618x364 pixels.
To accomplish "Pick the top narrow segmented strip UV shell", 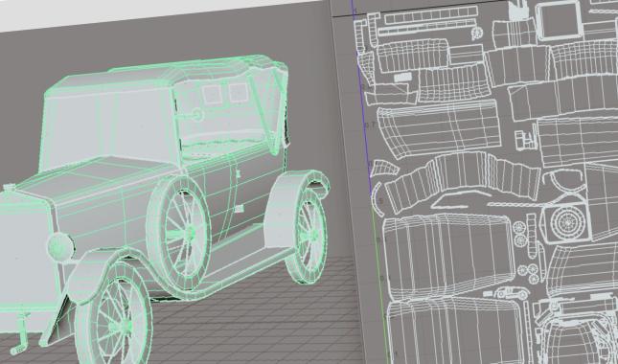I will [x=430, y=16].
